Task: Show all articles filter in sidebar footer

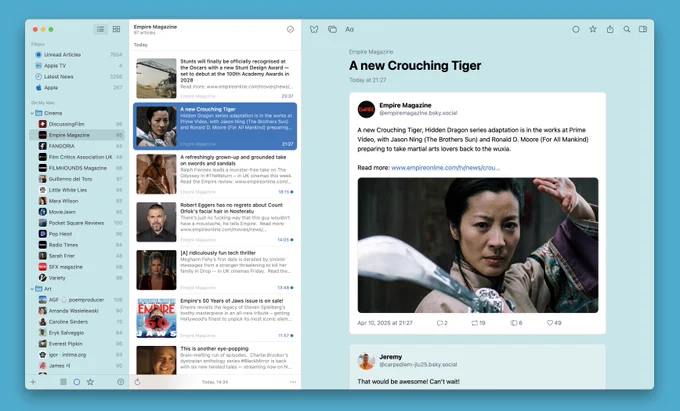Action: click(63, 382)
